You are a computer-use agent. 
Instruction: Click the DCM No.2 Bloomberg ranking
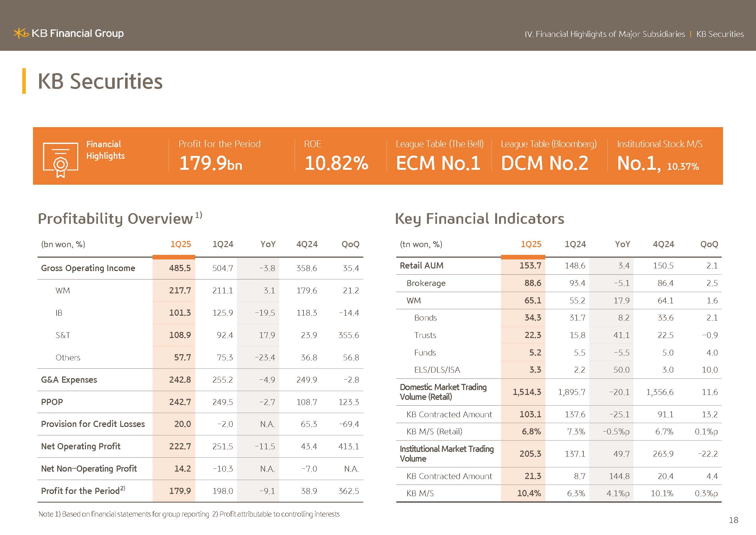point(545,163)
